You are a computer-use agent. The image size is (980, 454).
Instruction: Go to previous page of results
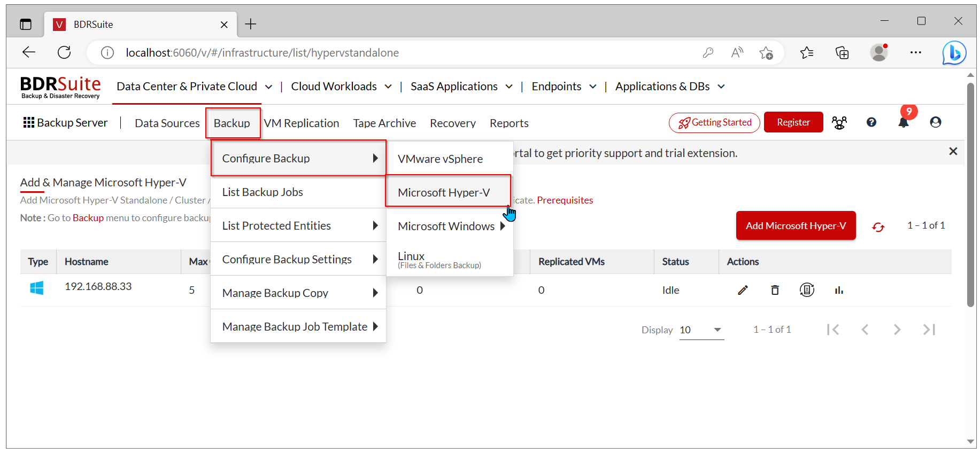click(x=865, y=330)
